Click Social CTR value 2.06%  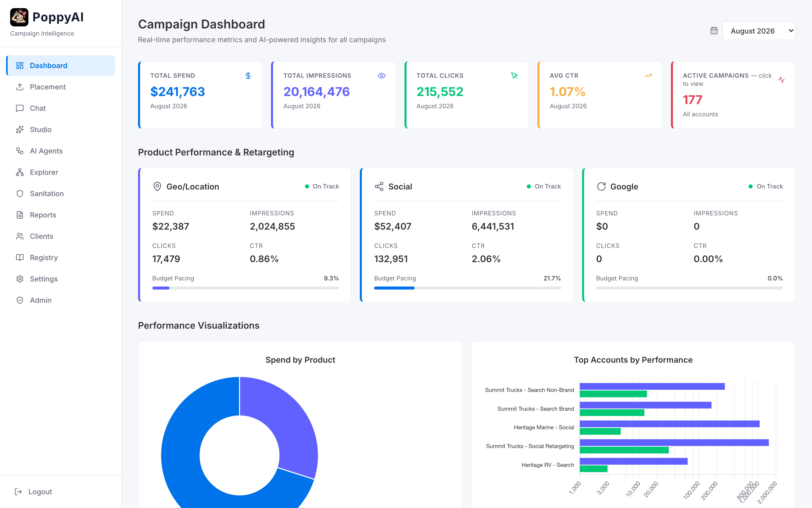[x=486, y=259]
